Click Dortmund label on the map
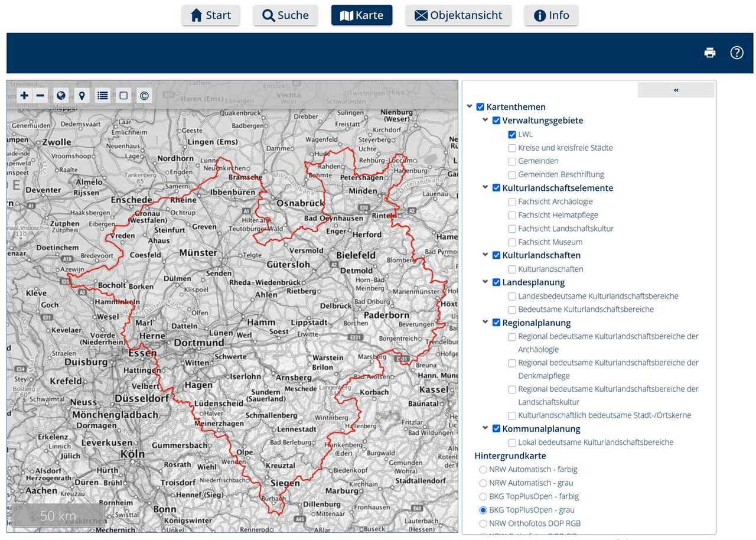Screen dimensions: 756x540 pyautogui.click(x=198, y=343)
